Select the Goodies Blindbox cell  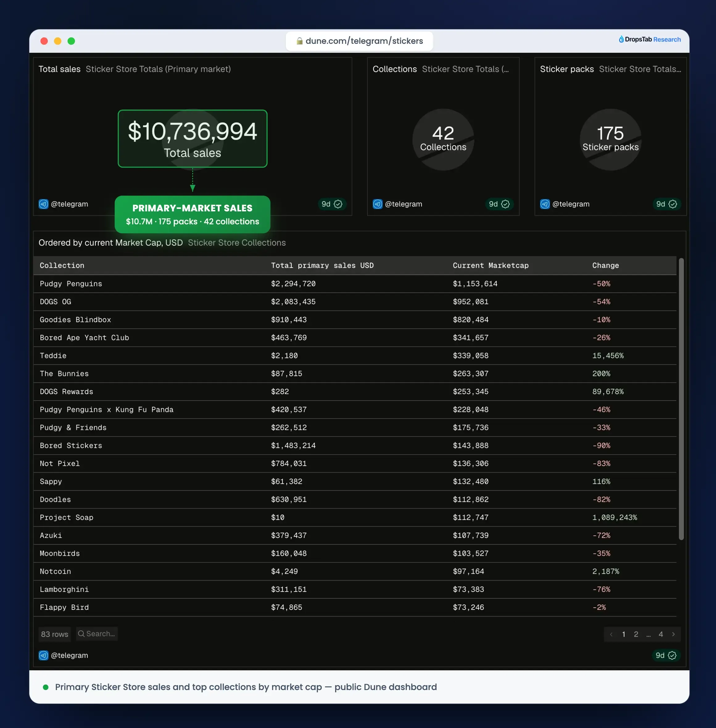tap(75, 320)
